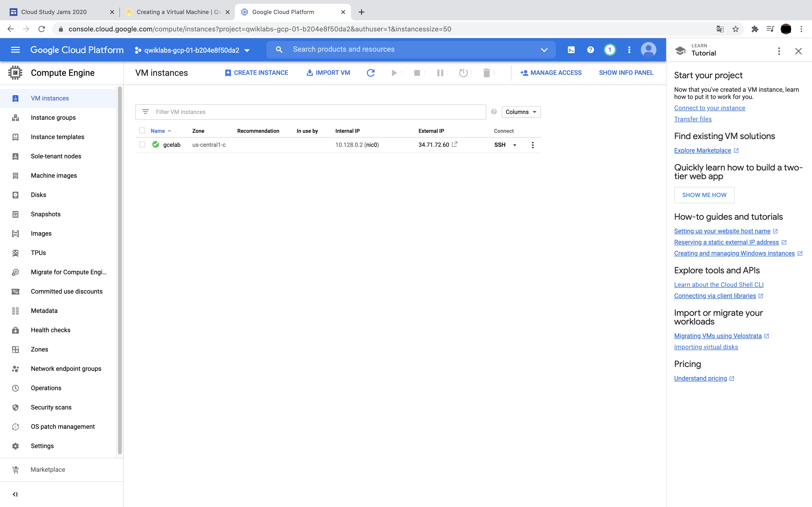Screen dimensions: 812x507
Task: Open the Connect to your instance link
Action: coord(709,108)
